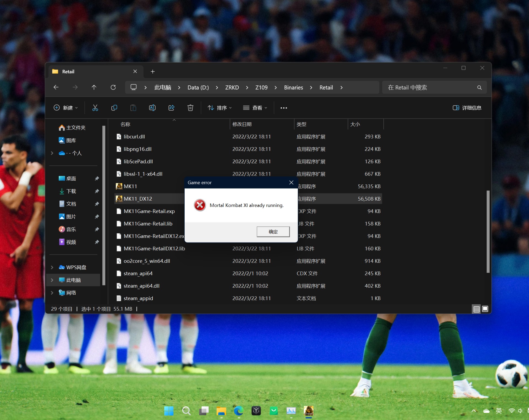The image size is (529, 420).
Task: Click chevron after Binaries in address bar
Action: pyautogui.click(x=311, y=88)
